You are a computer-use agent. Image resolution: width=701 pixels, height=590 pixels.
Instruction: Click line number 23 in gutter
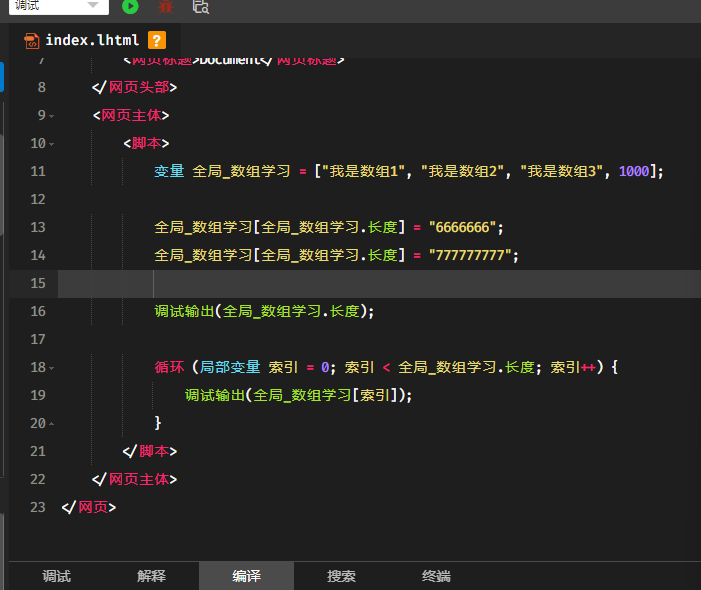[38, 507]
